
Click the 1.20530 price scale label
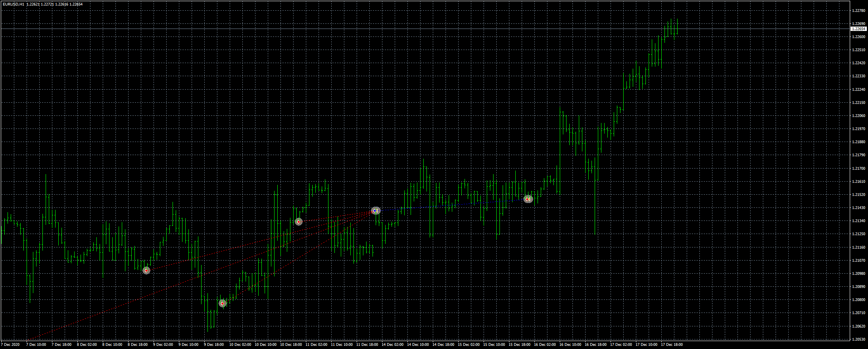click(x=858, y=339)
